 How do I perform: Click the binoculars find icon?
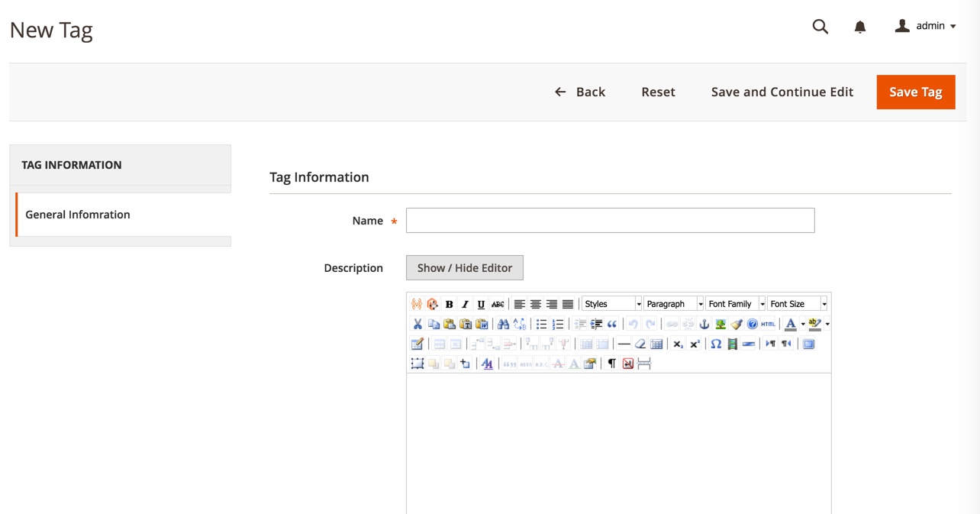(x=503, y=324)
